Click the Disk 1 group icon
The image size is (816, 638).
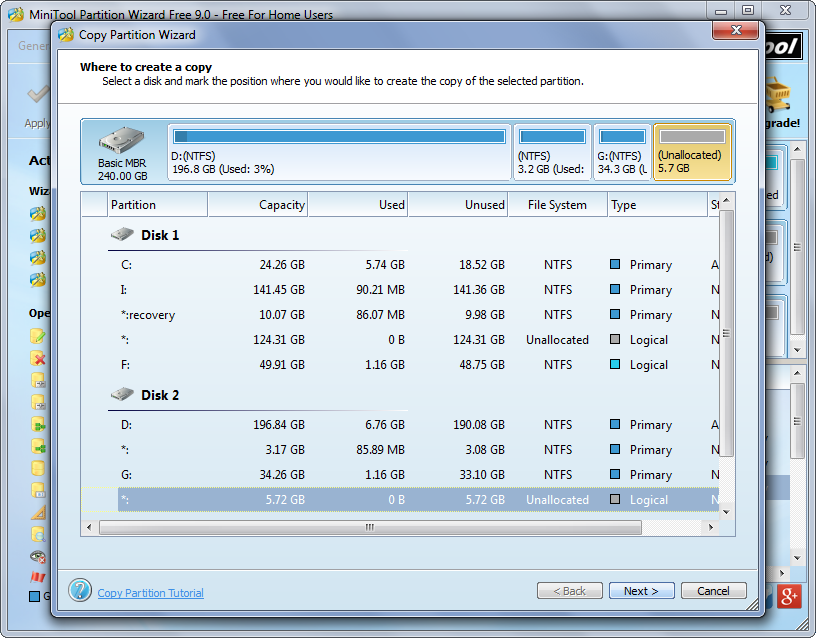[x=122, y=235]
